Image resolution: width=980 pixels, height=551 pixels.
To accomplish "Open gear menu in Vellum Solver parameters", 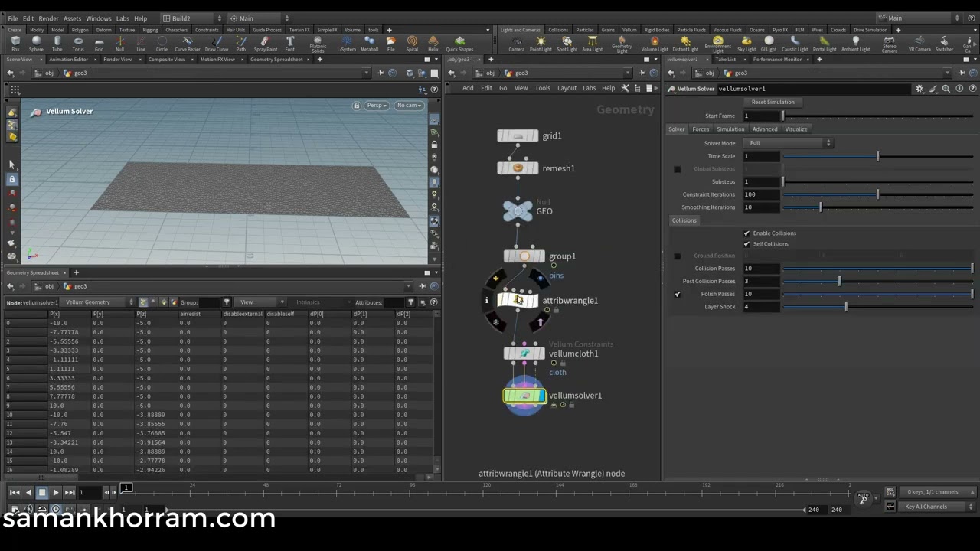I will (x=920, y=89).
